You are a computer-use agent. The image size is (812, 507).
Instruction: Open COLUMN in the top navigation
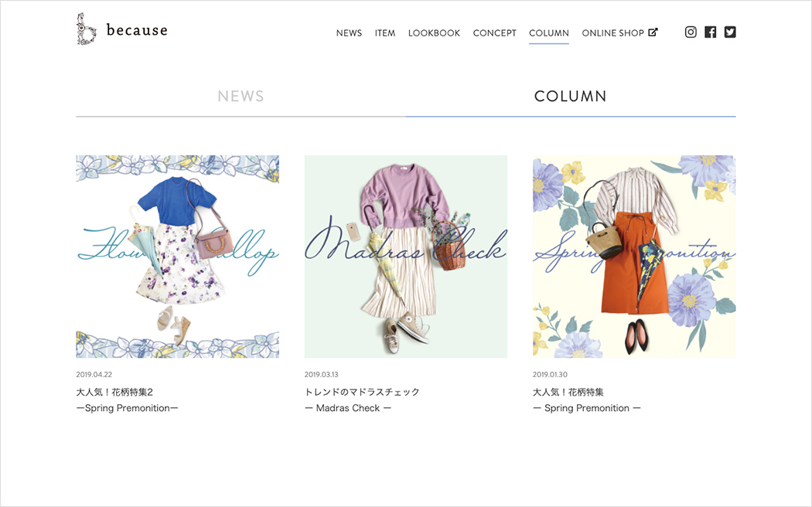click(549, 33)
